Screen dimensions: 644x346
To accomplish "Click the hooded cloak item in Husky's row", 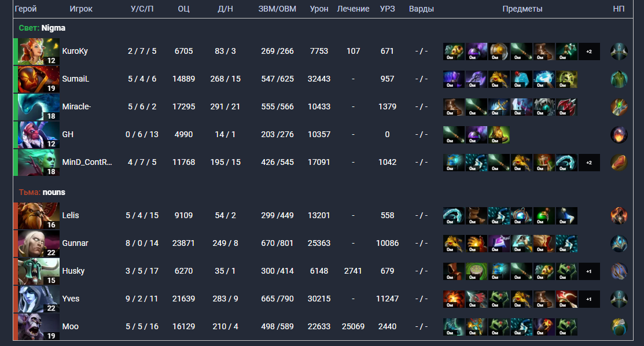I will [454, 271].
